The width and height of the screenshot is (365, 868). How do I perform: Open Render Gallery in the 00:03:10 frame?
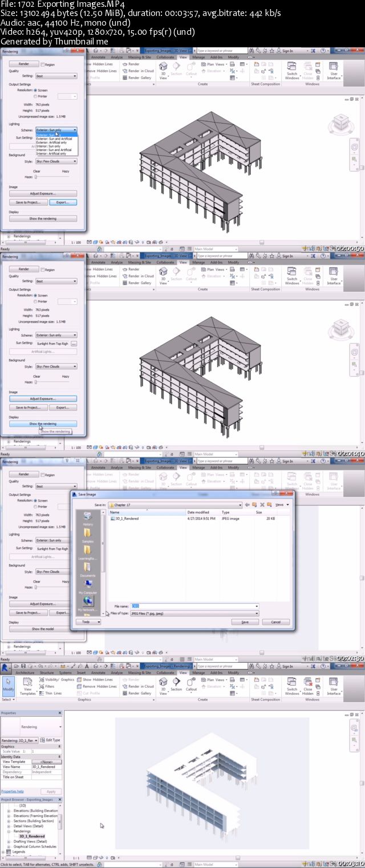click(x=137, y=693)
